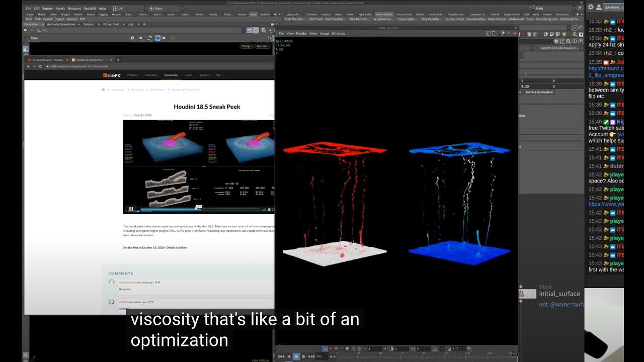This screenshot has width=644, height=362.
Task: Open video settings gear in Sneak Peek player
Action: [269, 209]
